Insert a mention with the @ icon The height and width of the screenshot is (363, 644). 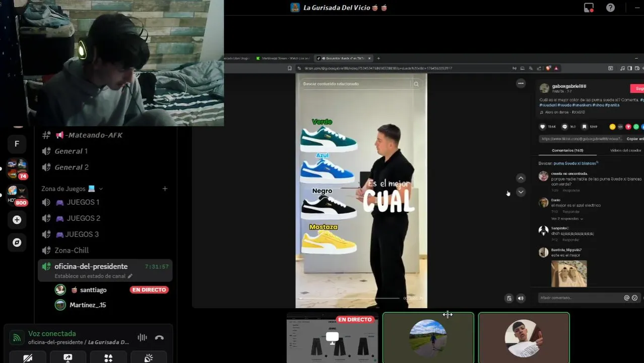tap(627, 298)
